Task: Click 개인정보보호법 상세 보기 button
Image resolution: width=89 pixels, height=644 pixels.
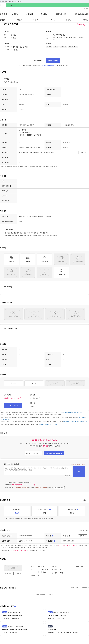Action: 34,453
